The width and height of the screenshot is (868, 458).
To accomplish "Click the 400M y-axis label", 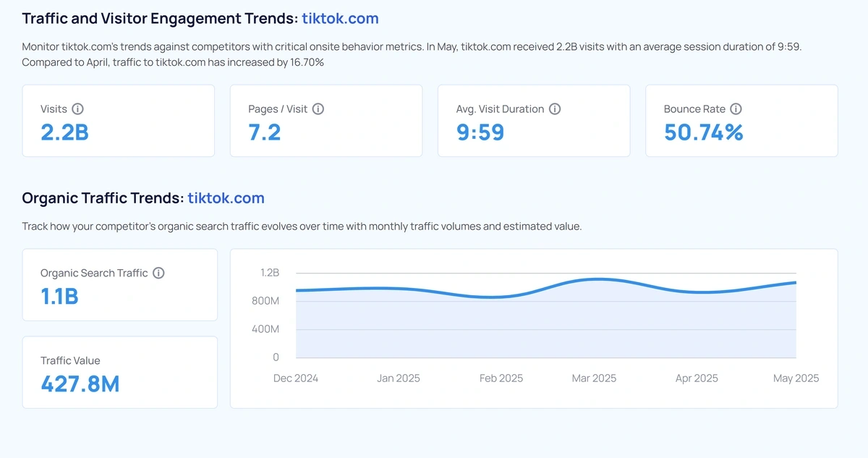I will (265, 329).
